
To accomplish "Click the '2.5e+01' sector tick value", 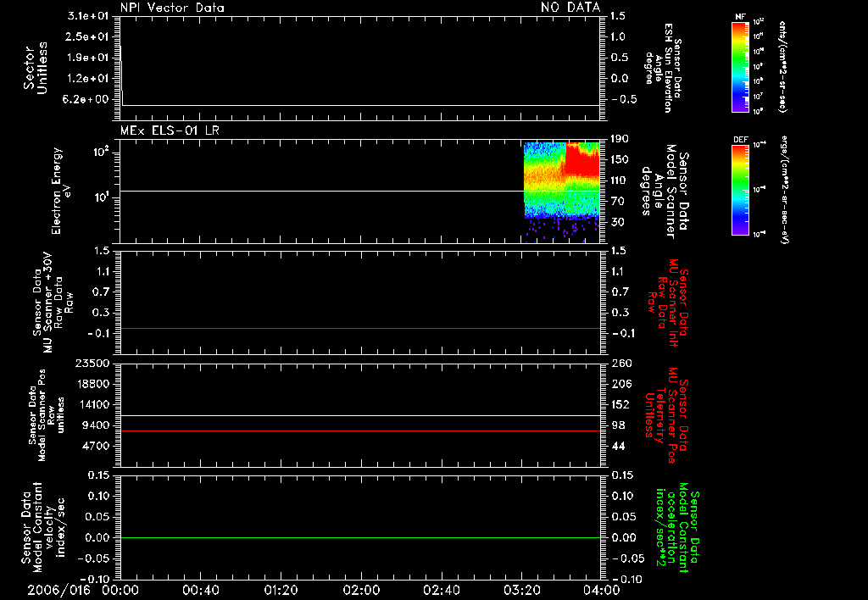I will tap(88, 36).
